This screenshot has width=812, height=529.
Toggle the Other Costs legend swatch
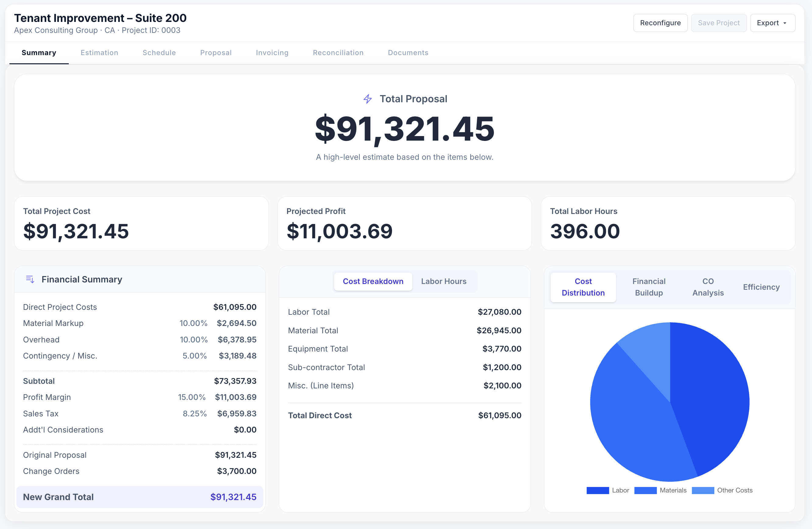point(703,490)
